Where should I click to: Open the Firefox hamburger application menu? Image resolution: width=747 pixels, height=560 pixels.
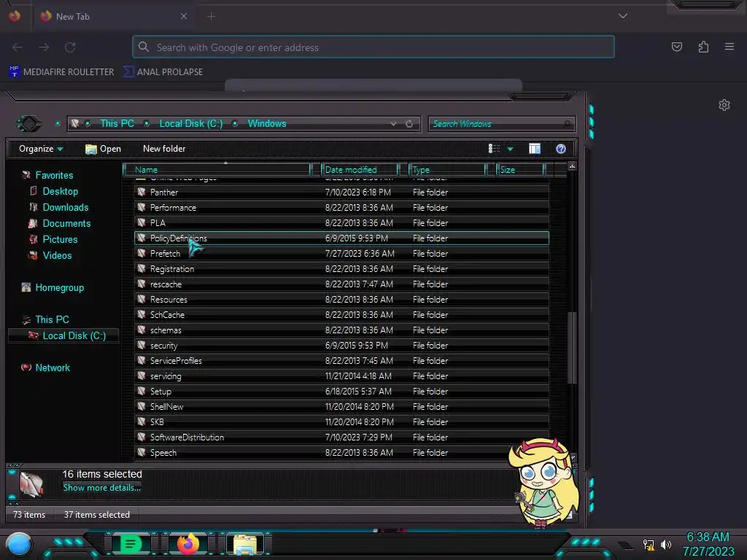coord(729,47)
